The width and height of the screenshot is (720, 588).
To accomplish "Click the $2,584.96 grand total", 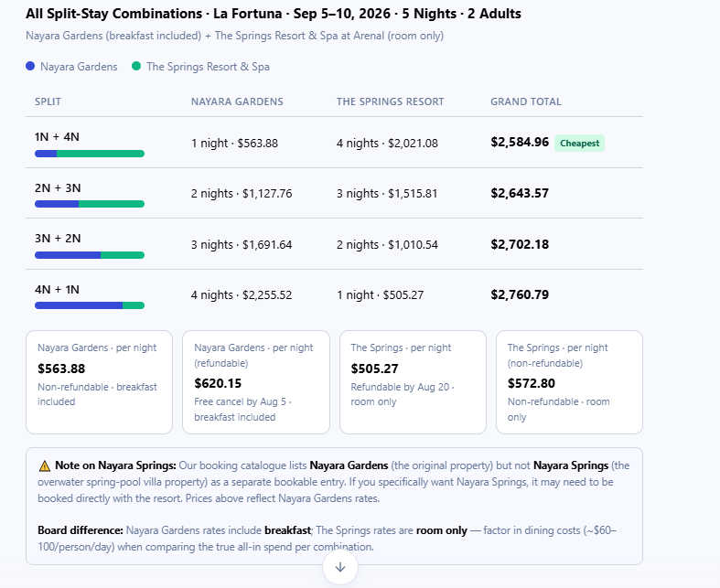I will [x=520, y=143].
